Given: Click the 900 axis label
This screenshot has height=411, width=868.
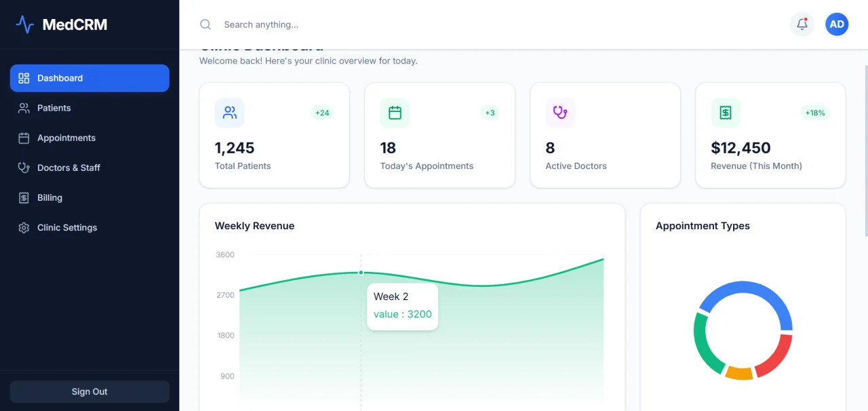Looking at the screenshot, I should point(227,376).
